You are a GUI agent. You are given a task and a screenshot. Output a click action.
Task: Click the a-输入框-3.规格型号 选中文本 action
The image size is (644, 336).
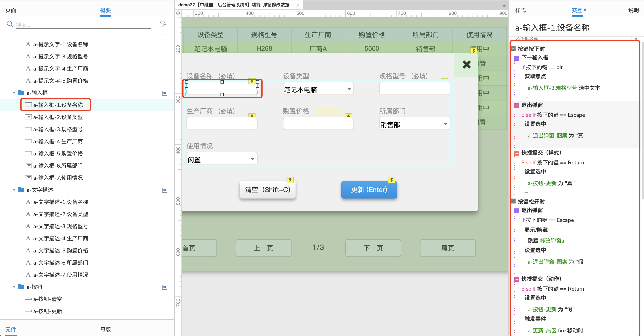(x=564, y=88)
